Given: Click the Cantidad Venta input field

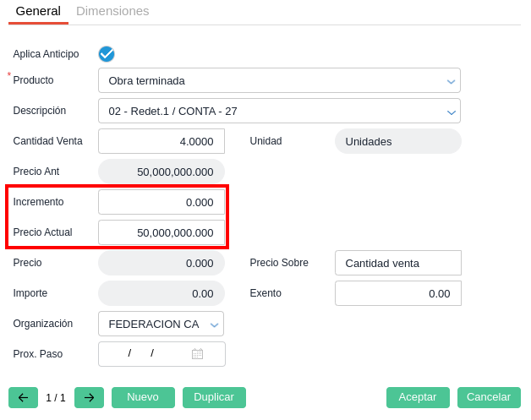Looking at the screenshot, I should click(161, 141).
